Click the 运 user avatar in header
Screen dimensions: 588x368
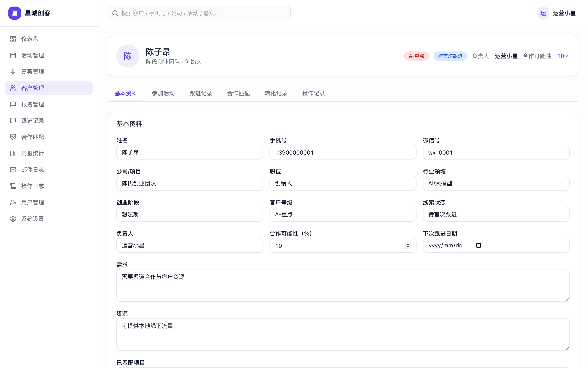click(x=543, y=13)
